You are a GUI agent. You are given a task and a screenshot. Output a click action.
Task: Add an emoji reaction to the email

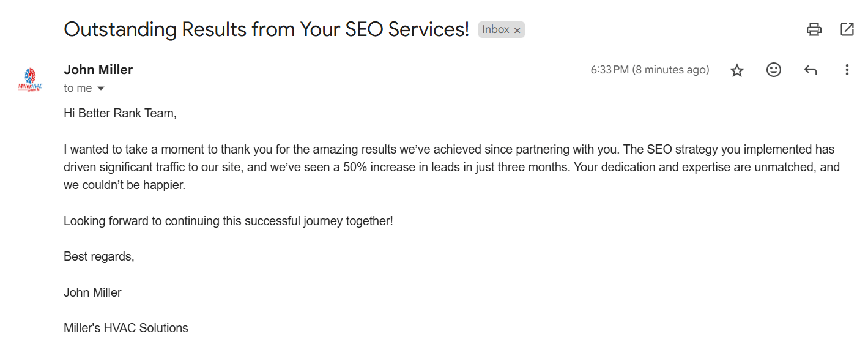point(774,70)
